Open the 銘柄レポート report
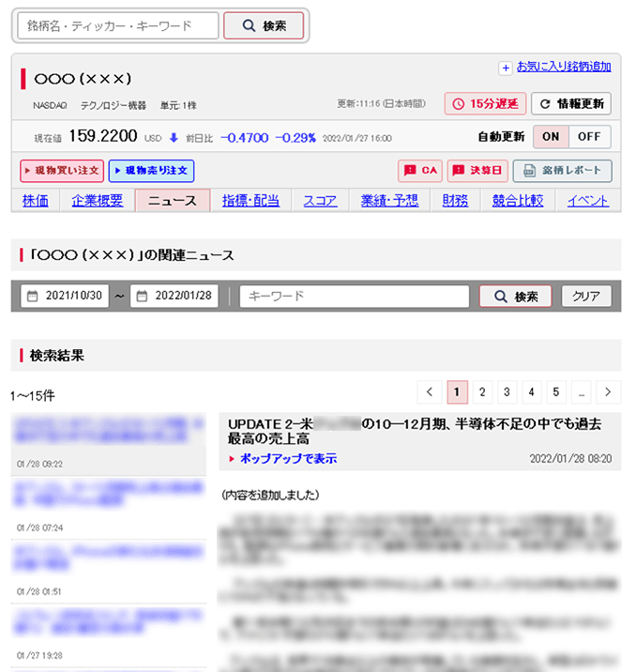The height and width of the screenshot is (672, 636). pos(562,171)
